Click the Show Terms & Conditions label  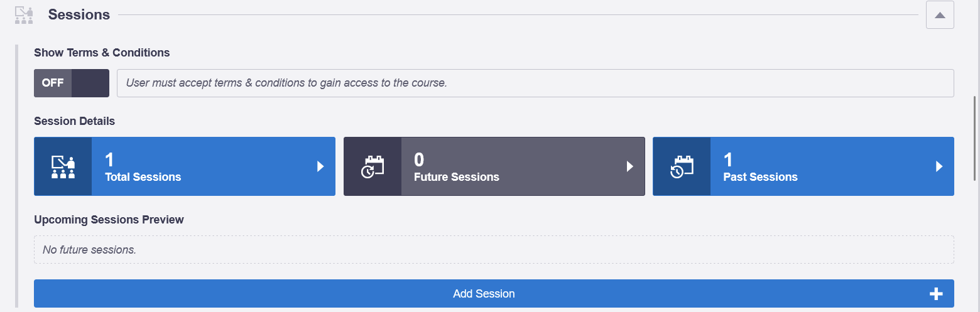pos(102,53)
